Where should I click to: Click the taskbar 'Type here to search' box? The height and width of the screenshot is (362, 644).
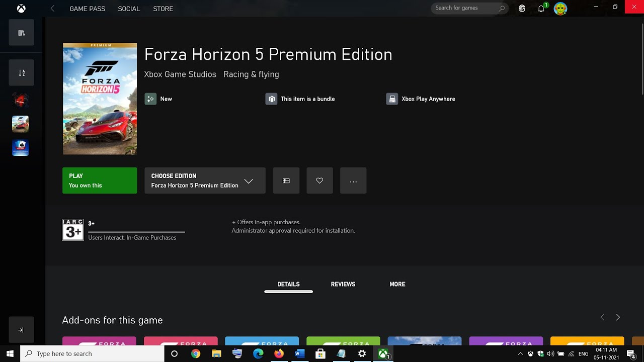click(x=92, y=354)
